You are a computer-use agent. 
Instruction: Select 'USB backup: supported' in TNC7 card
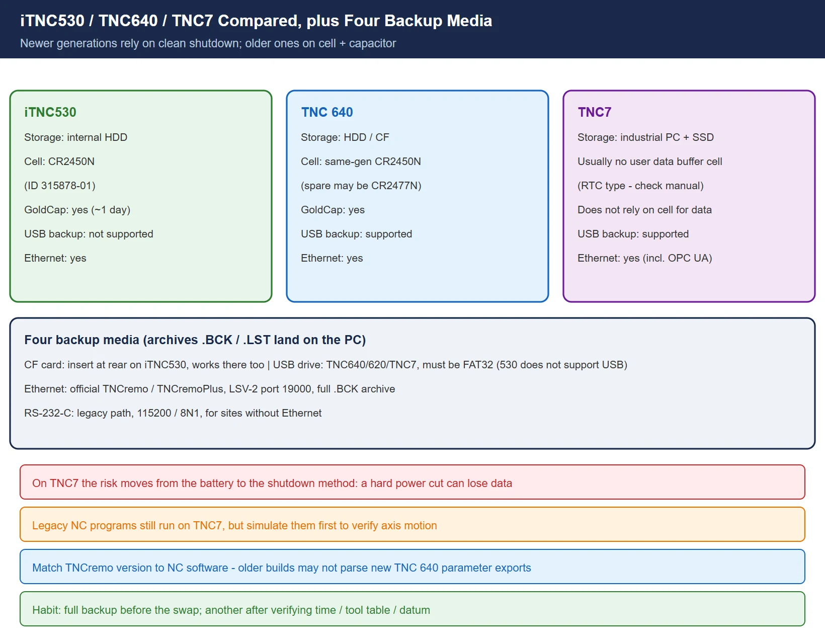(633, 234)
